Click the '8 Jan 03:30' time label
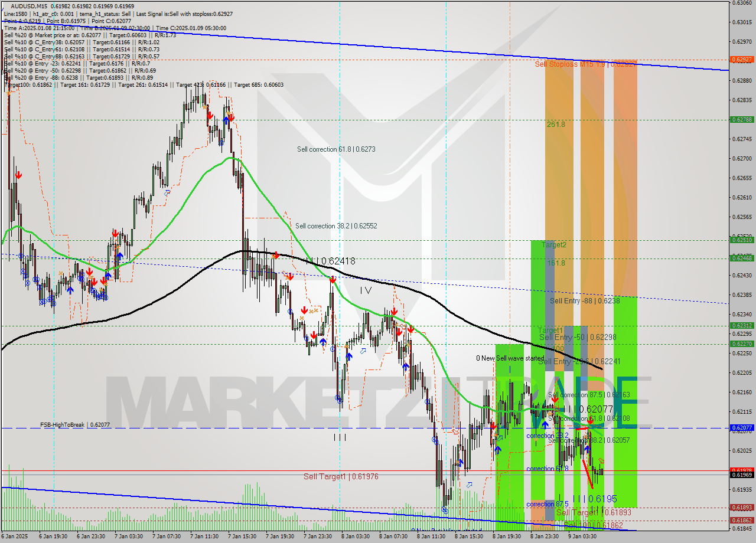Screen dimensions: 756x543 pyautogui.click(x=355, y=537)
